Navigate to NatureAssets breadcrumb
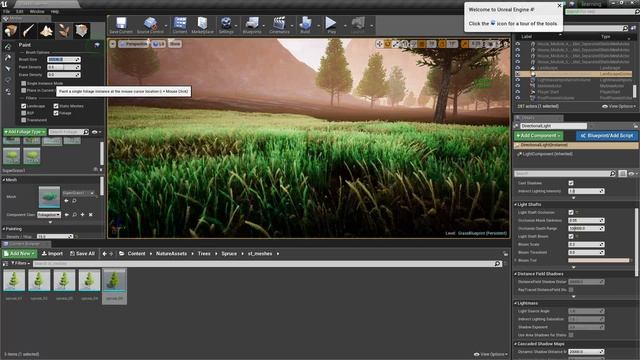Image resolution: width=640 pixels, height=360 pixels. [171, 253]
